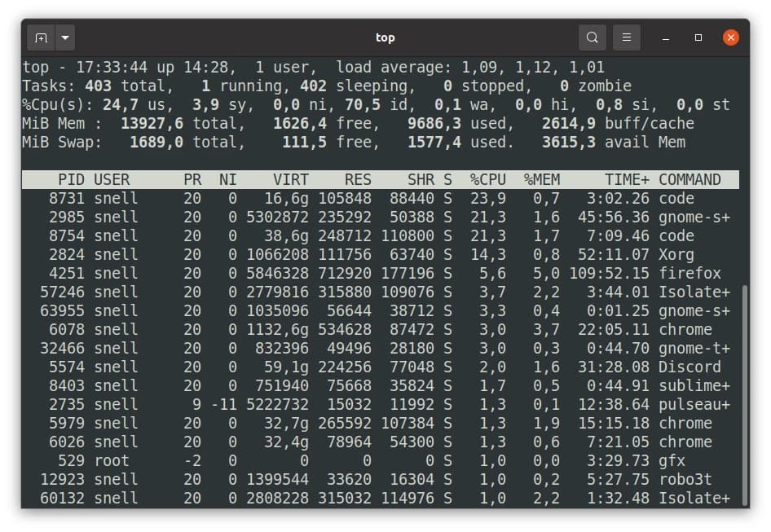Click the VIRT column header
The width and height of the screenshot is (771, 532).
coord(291,179)
